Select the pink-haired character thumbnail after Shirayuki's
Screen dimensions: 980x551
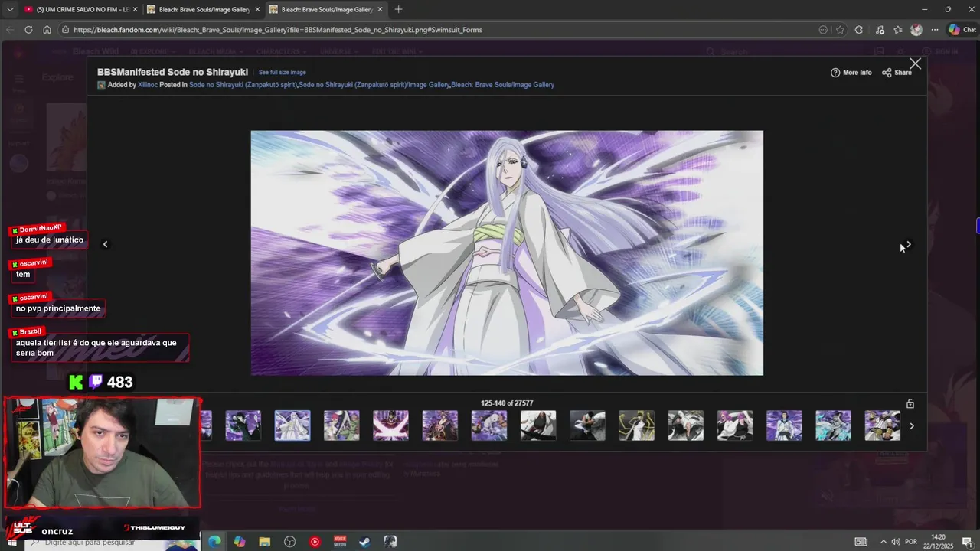click(x=341, y=425)
